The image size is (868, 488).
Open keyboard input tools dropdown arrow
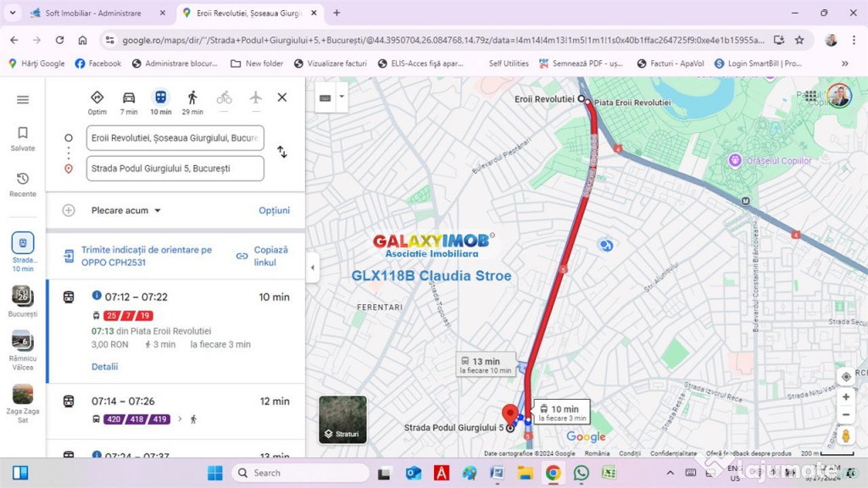click(x=342, y=97)
